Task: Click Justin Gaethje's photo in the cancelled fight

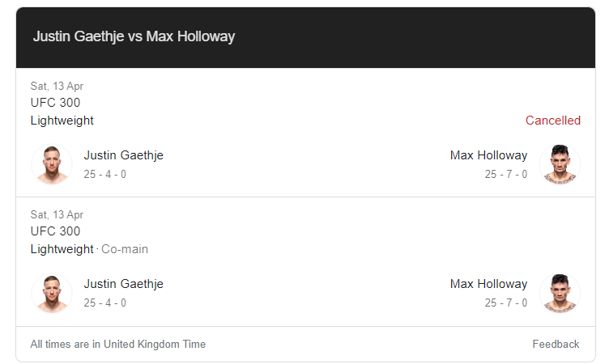Action: click(52, 164)
